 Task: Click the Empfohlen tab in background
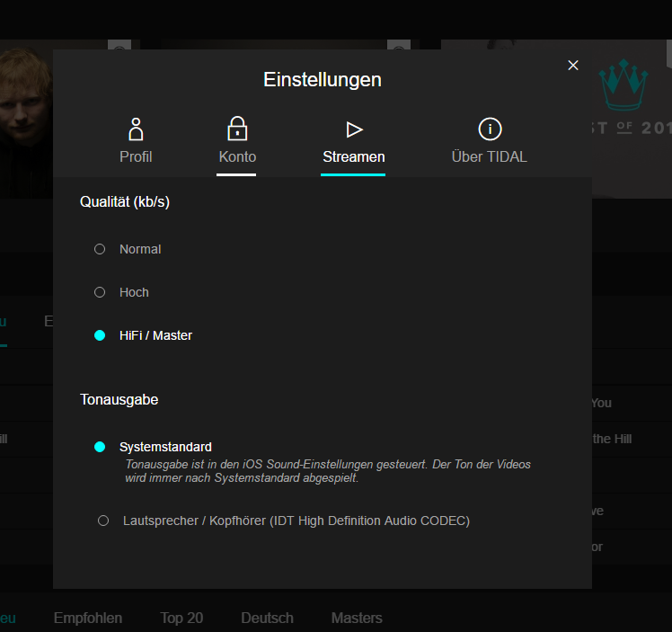tap(88, 618)
